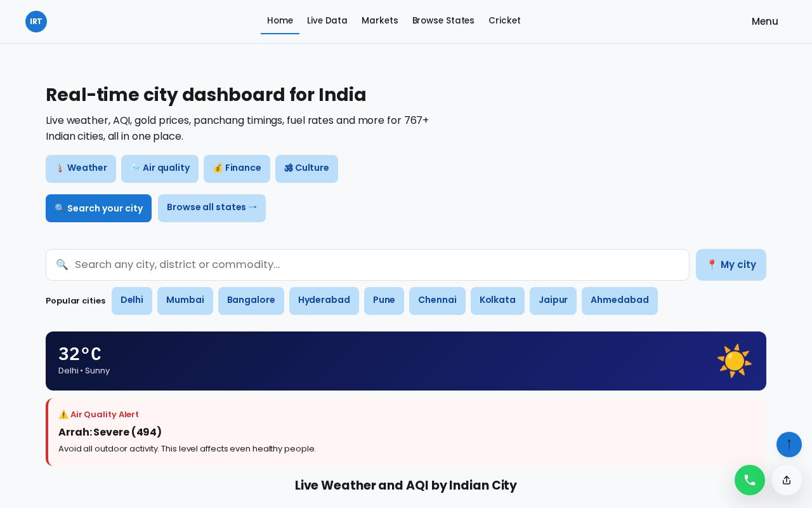The image size is (812, 508).
Task: Click the scroll-to-top arrow button
Action: [x=789, y=444]
